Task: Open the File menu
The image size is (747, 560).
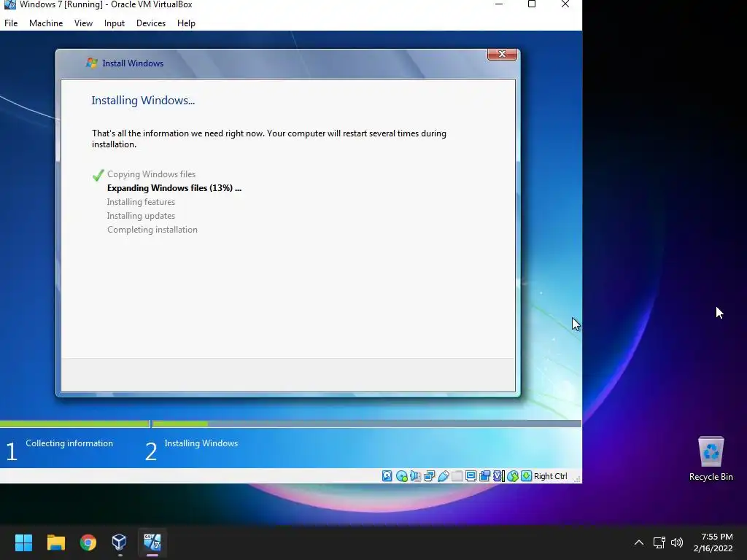Action: pos(11,23)
